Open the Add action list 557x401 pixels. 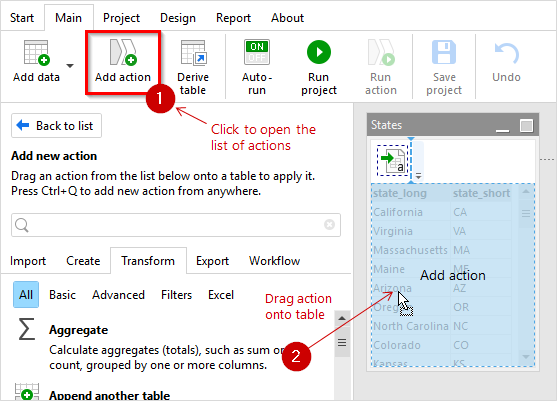click(123, 63)
